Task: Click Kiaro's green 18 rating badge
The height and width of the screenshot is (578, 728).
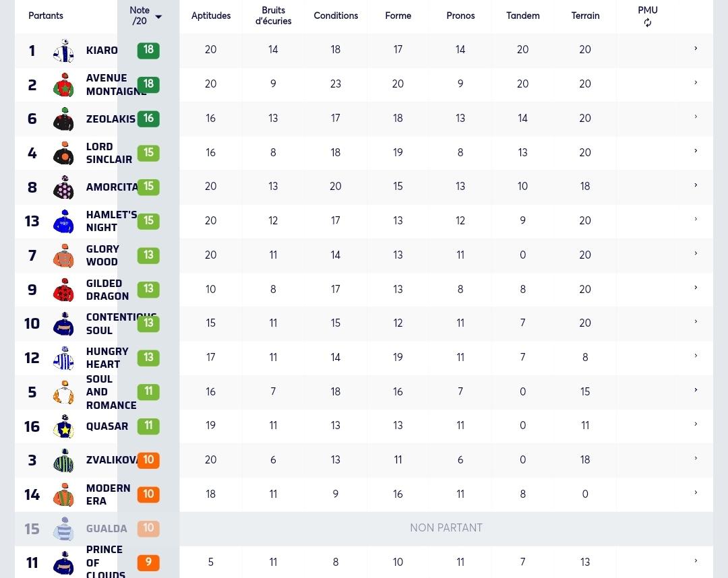Action: coord(148,50)
